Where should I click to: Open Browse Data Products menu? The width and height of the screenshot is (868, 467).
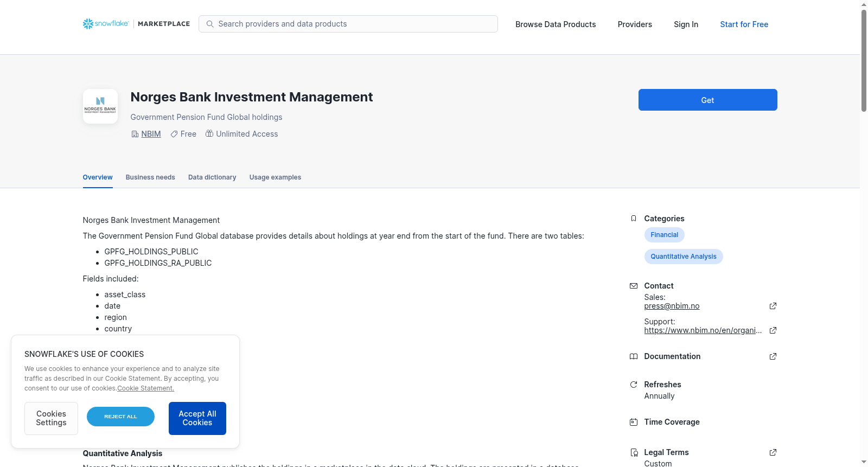tap(556, 24)
